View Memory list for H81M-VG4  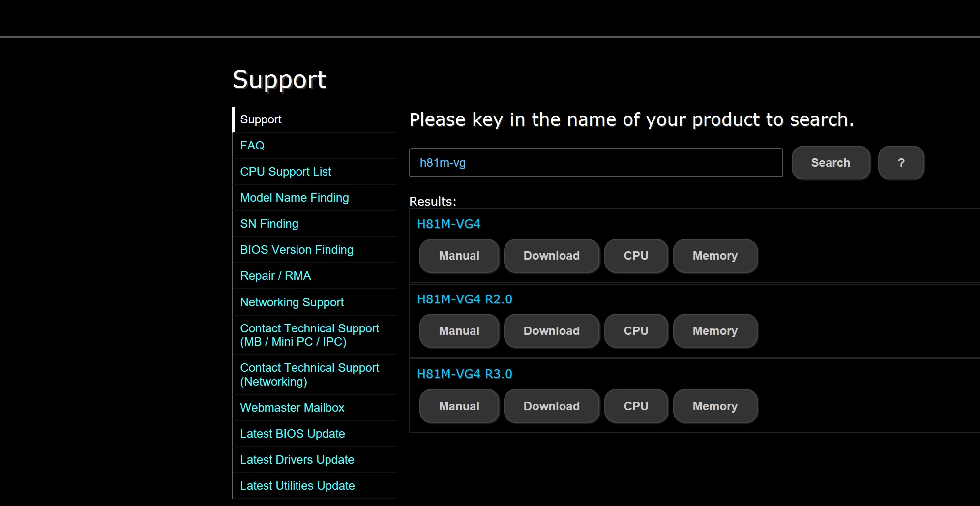(x=715, y=256)
